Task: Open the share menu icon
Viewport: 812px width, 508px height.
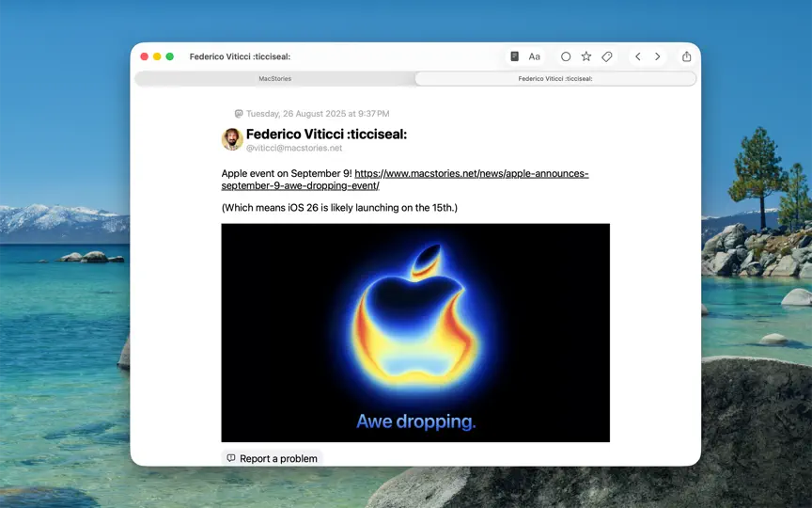Action: click(x=686, y=56)
